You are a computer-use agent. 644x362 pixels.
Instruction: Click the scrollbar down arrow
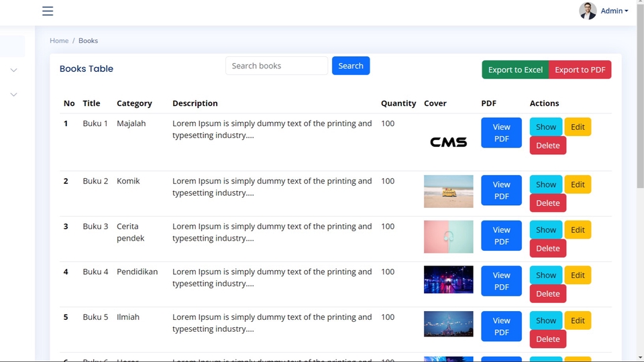click(x=640, y=358)
